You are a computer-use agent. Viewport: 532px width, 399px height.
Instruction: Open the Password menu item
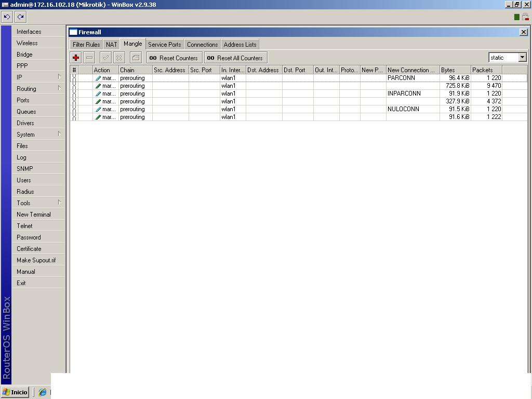pyautogui.click(x=38, y=237)
